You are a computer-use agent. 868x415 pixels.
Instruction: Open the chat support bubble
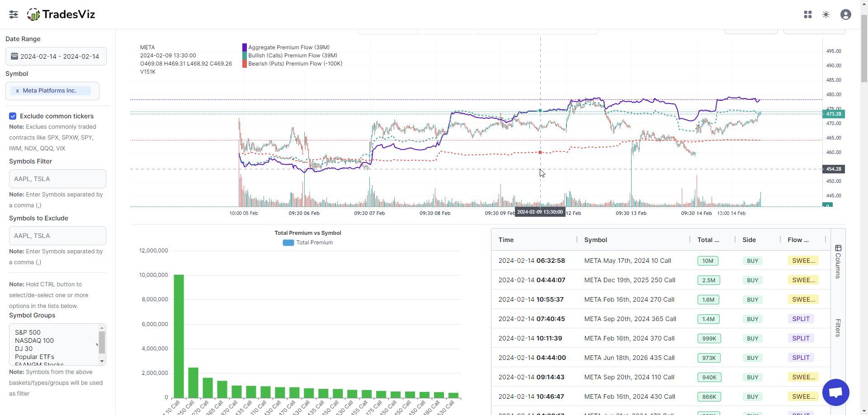click(836, 392)
